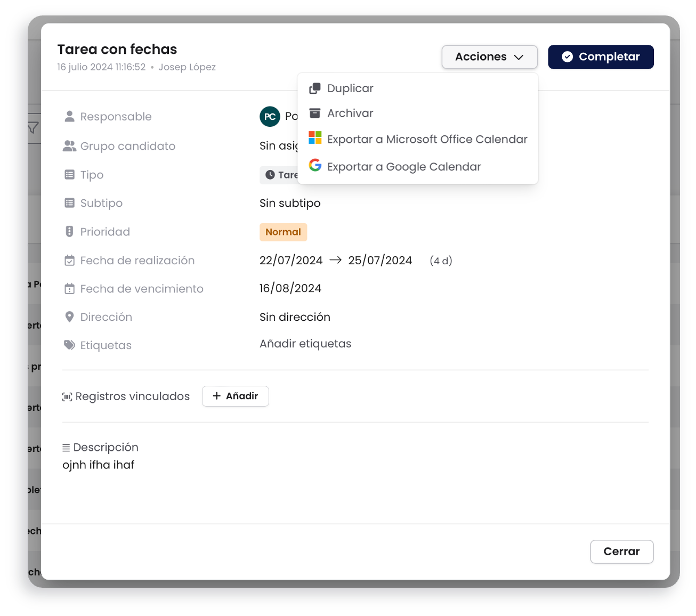
Task: Click the description text ojnh ifha ihaf
Action: pyautogui.click(x=98, y=465)
